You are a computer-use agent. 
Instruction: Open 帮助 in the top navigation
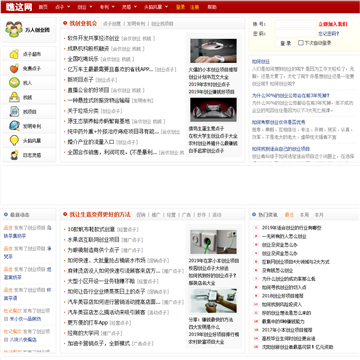(x=212, y=7)
